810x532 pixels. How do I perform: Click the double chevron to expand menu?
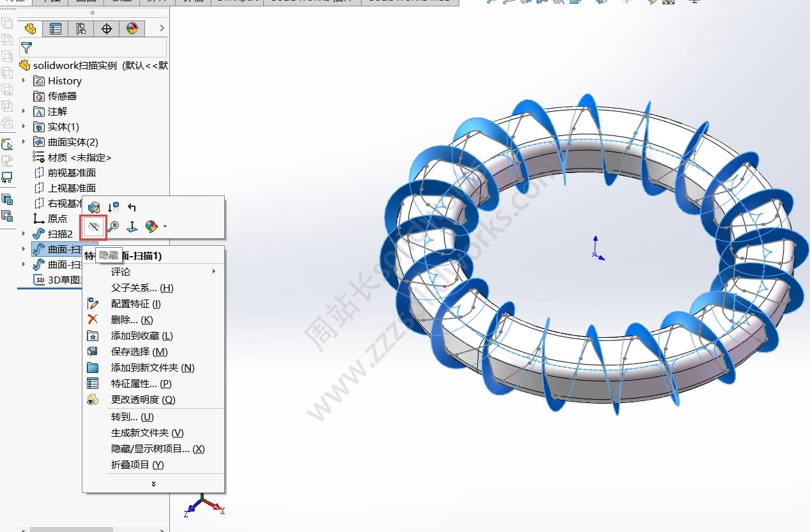point(153,484)
